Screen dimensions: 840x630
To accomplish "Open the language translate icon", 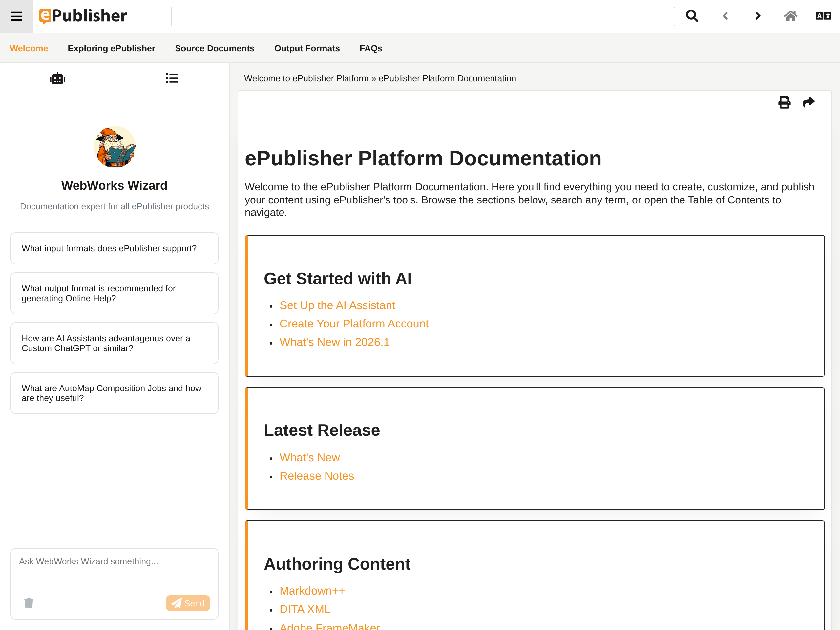I will (x=823, y=16).
